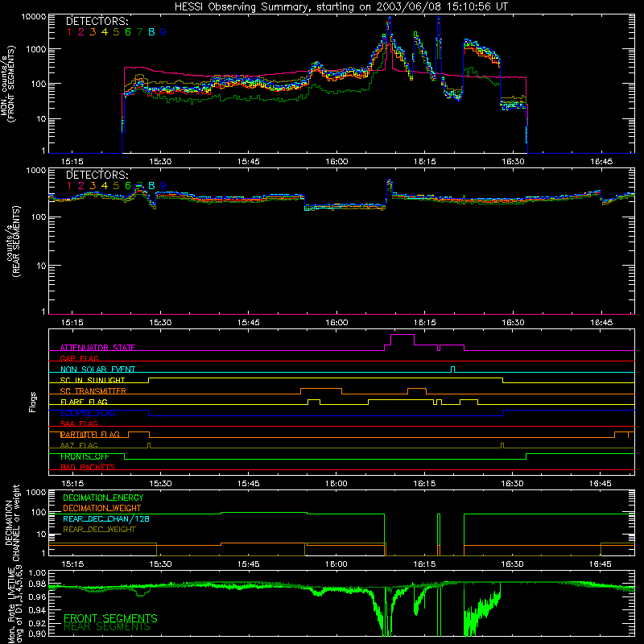The height and width of the screenshot is (644, 644).
Task: Click the PARTICLE_FLAG label
Action: click(x=90, y=435)
